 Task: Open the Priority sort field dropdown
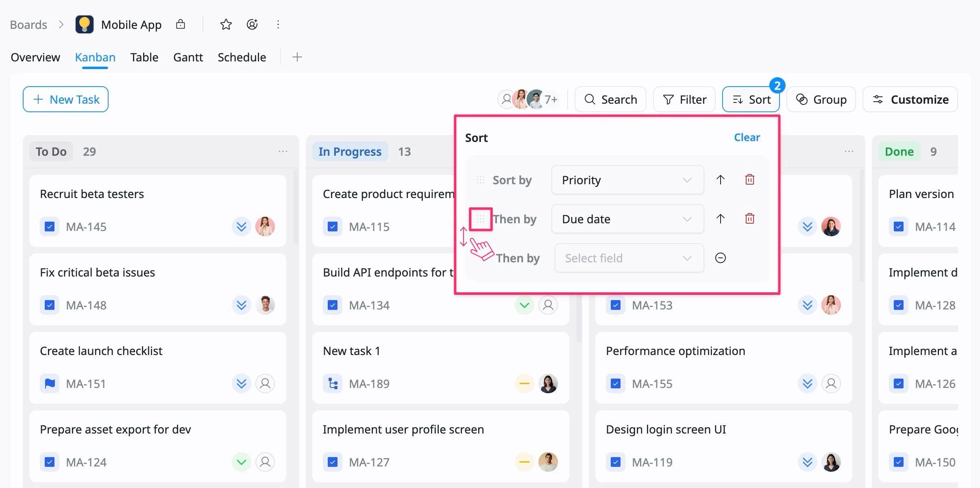click(x=627, y=180)
